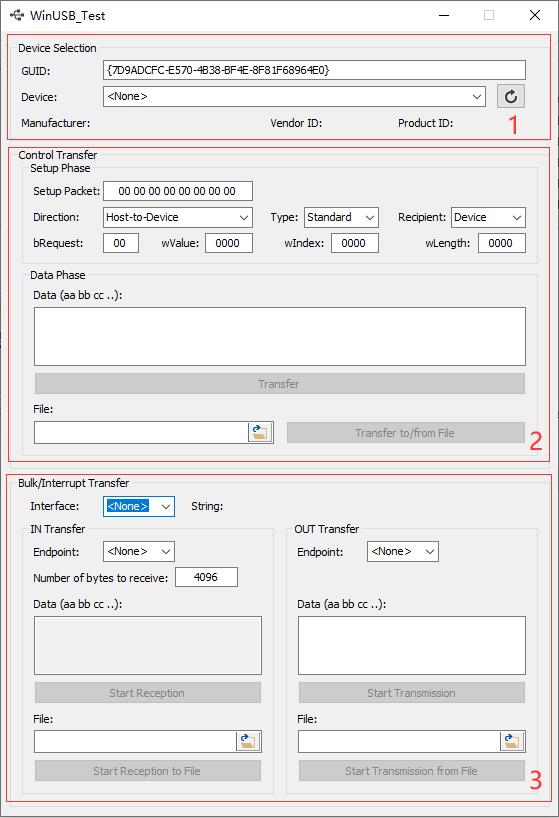Click Start Transmission from File button
Viewport: 559px width, 818px height.
click(x=411, y=771)
